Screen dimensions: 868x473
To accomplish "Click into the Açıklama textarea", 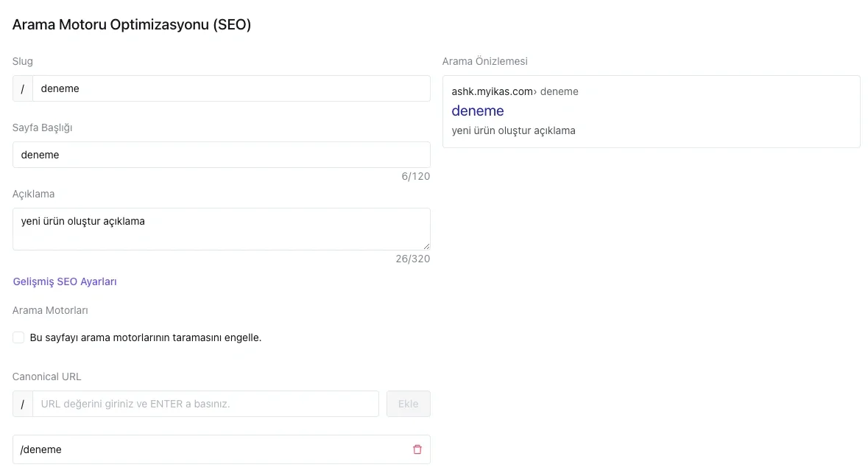I will 222,229.
